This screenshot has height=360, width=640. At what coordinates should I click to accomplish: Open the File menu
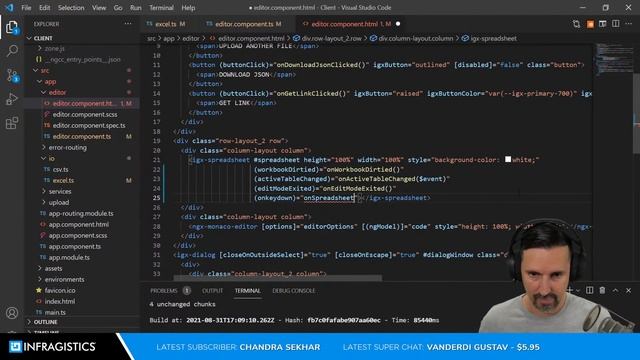pos(26,7)
